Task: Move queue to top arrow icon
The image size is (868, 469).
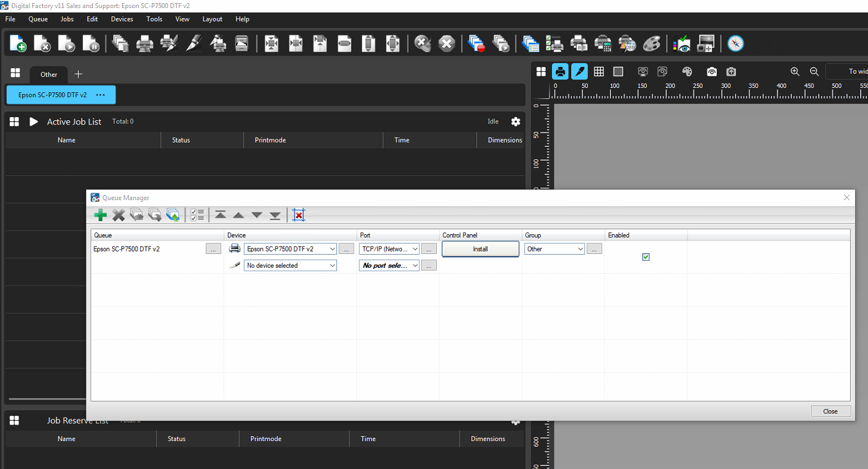Action: pyautogui.click(x=220, y=215)
